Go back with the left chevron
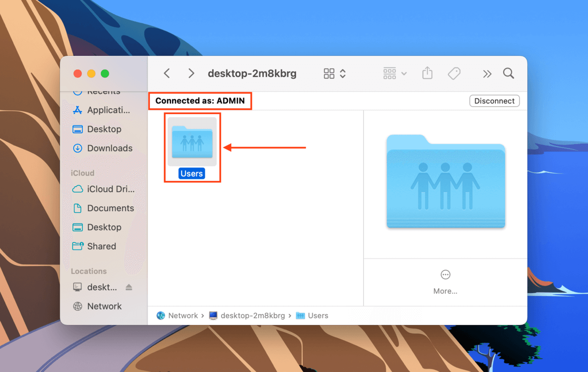 [x=167, y=74]
